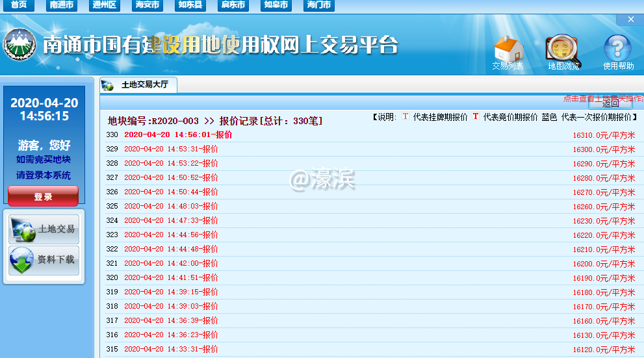Select 如皋市 in top navigation
The height and width of the screenshot is (358, 644).
[x=276, y=5]
